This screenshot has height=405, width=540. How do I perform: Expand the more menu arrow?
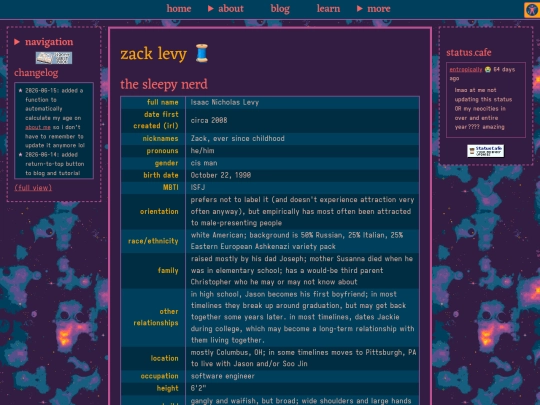(360, 9)
